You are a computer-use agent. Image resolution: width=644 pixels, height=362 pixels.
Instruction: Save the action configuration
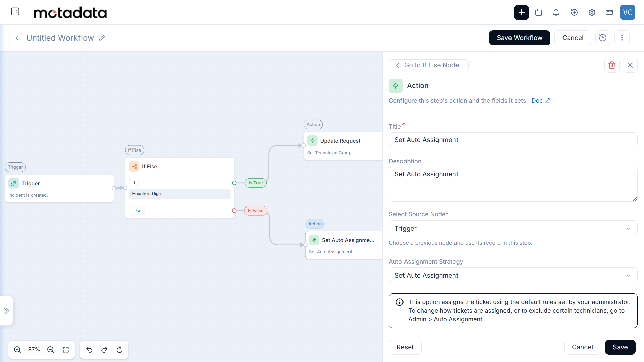620,347
